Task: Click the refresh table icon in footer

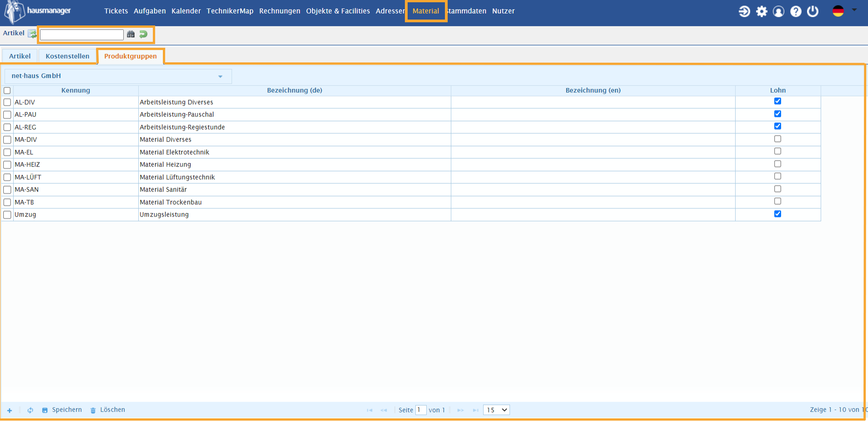Action: click(x=30, y=410)
